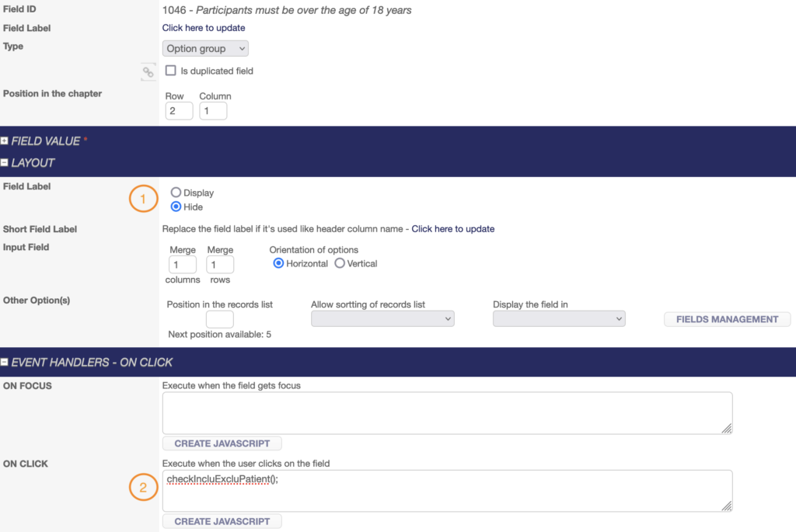Click the Short Field Label update link
796x532 pixels.
(452, 229)
